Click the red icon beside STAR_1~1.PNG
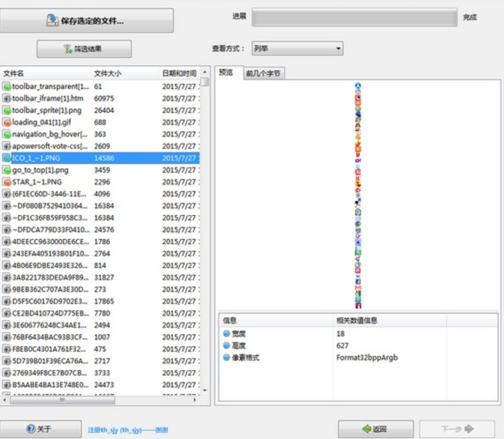Viewport: 504px width, 439px height. [7, 182]
